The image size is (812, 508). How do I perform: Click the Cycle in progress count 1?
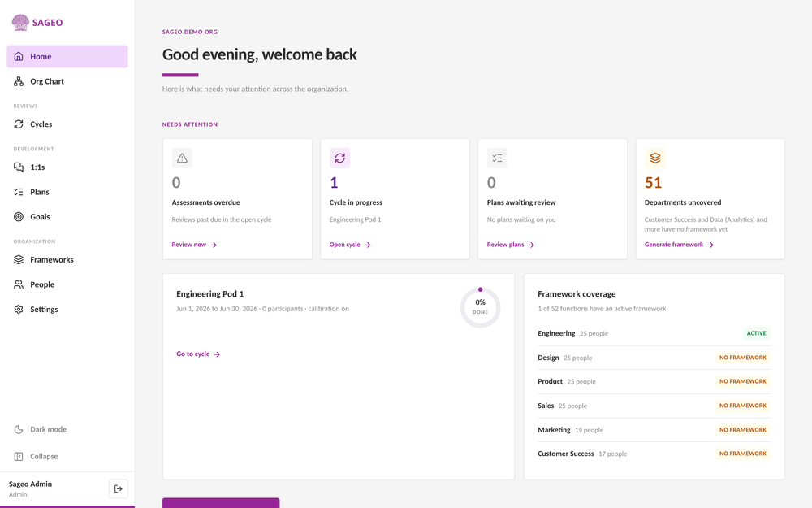coord(334,182)
